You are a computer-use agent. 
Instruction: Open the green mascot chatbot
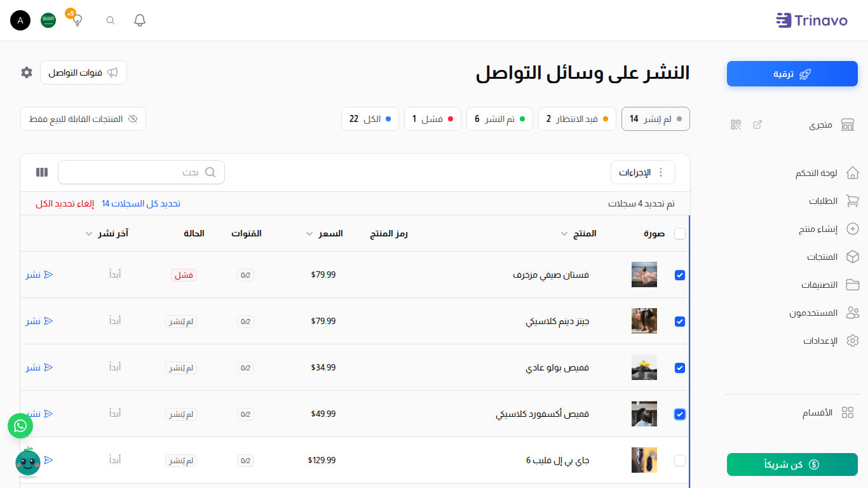pos(28,463)
